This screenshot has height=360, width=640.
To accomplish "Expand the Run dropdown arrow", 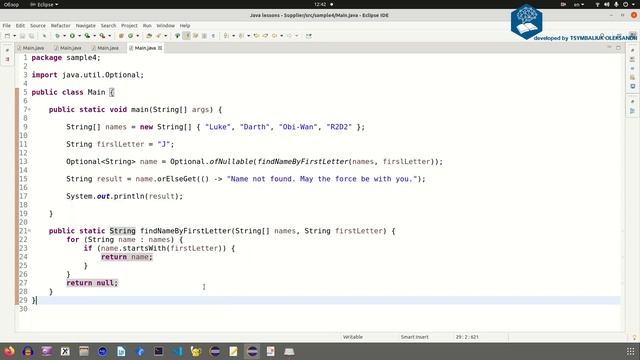I will click(x=79, y=36).
